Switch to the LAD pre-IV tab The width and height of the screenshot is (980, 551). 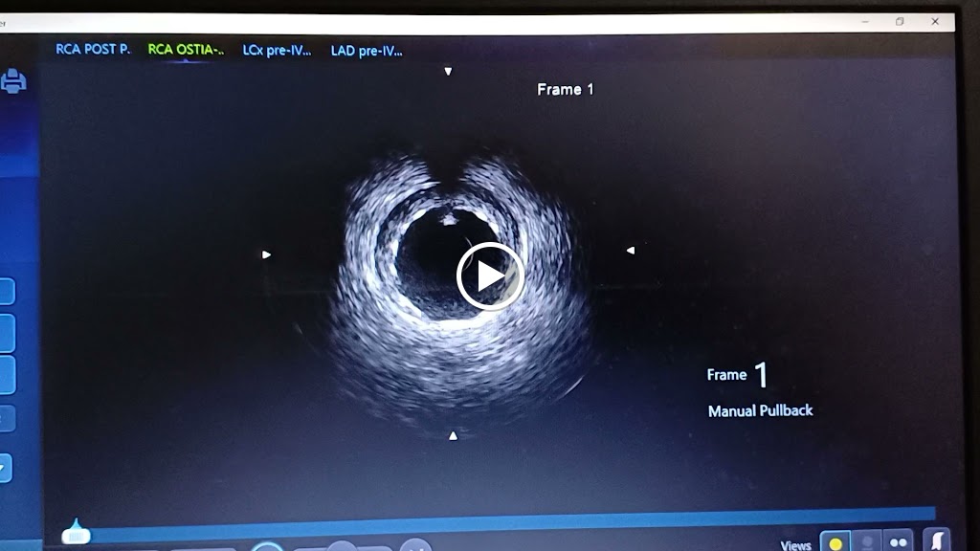367,50
